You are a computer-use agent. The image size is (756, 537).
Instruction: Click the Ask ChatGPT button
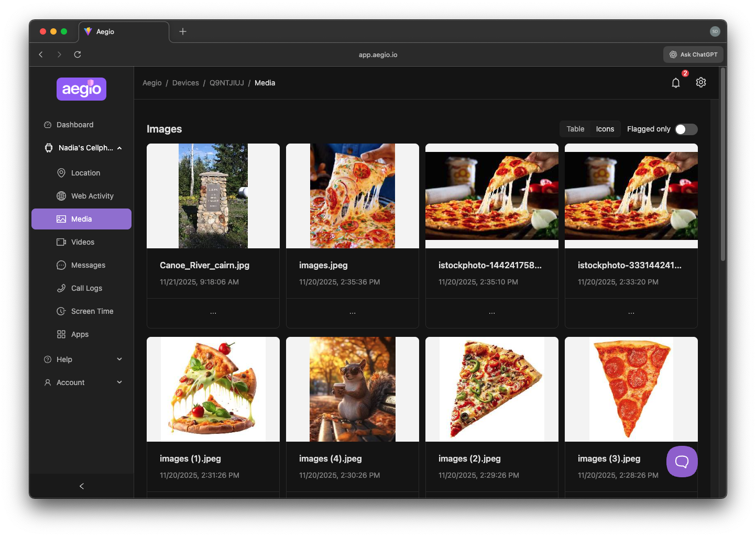click(693, 54)
